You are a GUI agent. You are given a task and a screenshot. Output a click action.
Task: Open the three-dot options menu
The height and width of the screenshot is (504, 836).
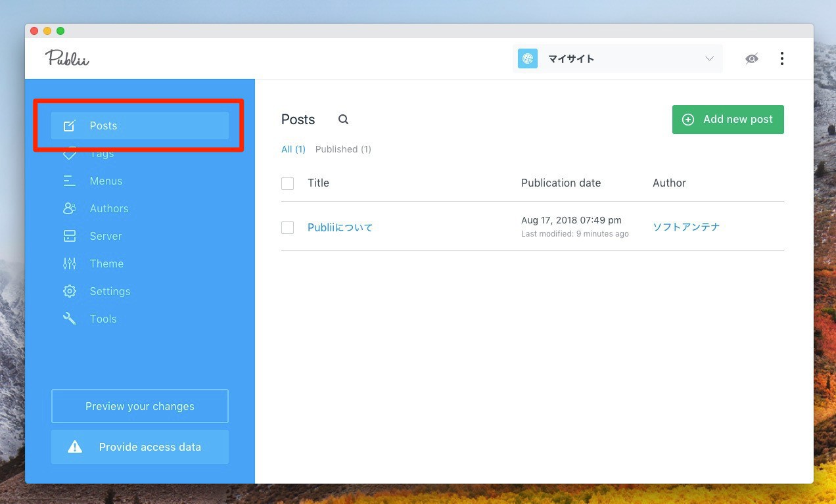coord(781,58)
